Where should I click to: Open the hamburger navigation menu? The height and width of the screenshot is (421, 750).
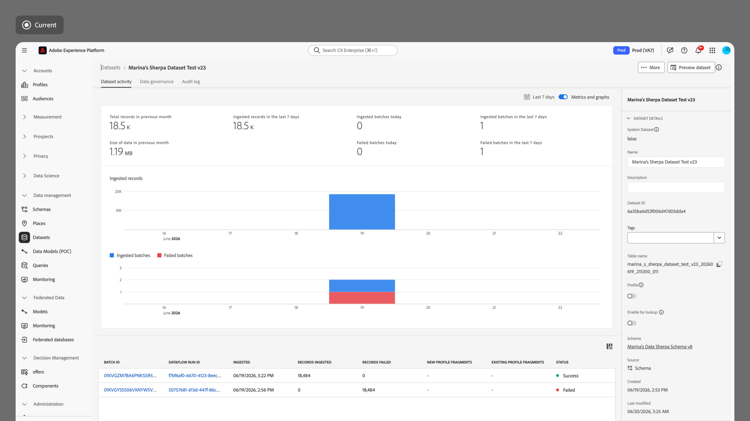(24, 50)
